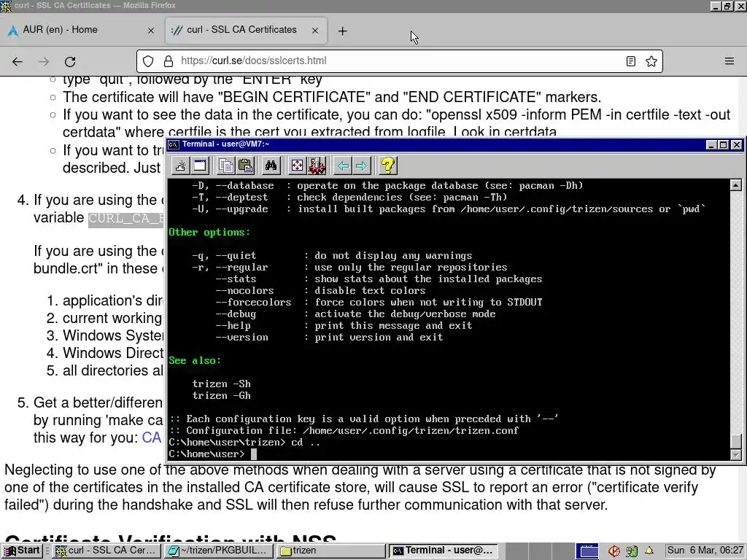This screenshot has height=560, width=747.
Task: Minimize the Terminal window
Action: tap(711, 145)
